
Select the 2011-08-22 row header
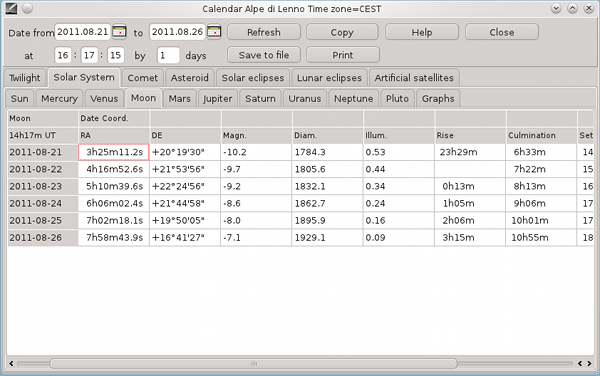[x=43, y=169]
